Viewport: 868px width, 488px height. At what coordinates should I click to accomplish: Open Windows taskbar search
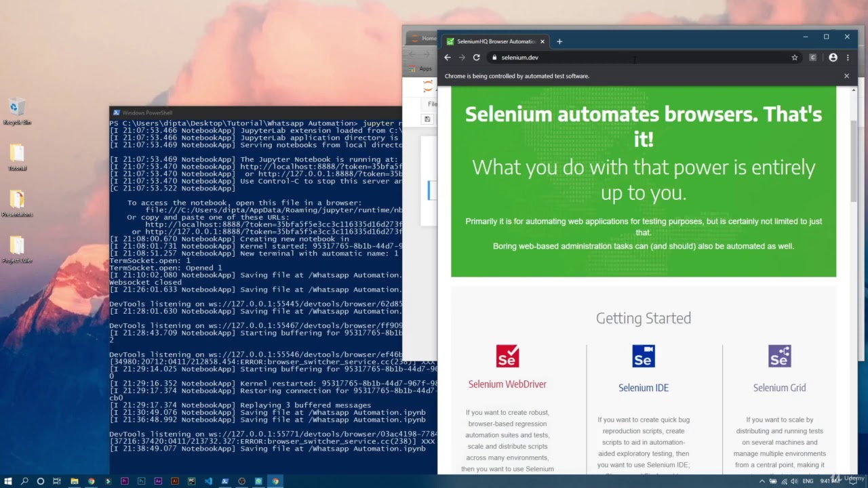tap(24, 481)
